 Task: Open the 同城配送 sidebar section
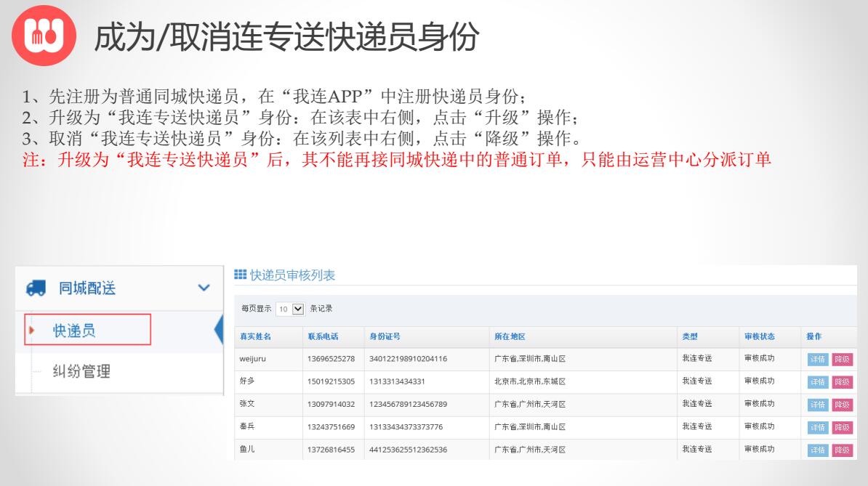pyautogui.click(x=119, y=288)
